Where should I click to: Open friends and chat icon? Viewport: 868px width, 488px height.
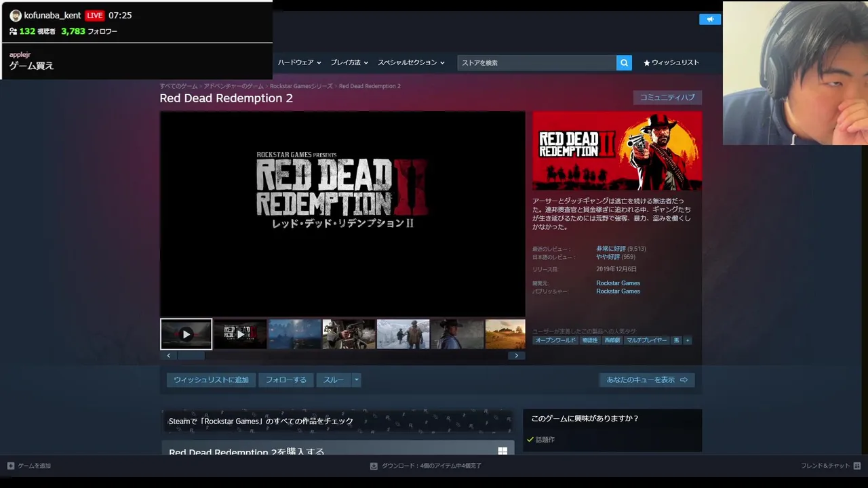tap(857, 466)
